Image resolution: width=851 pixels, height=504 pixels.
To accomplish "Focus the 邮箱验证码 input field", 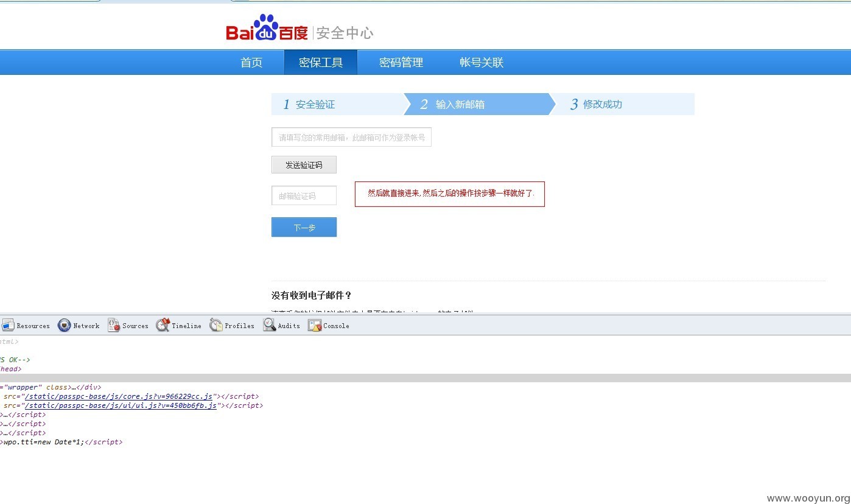I will click(x=304, y=195).
